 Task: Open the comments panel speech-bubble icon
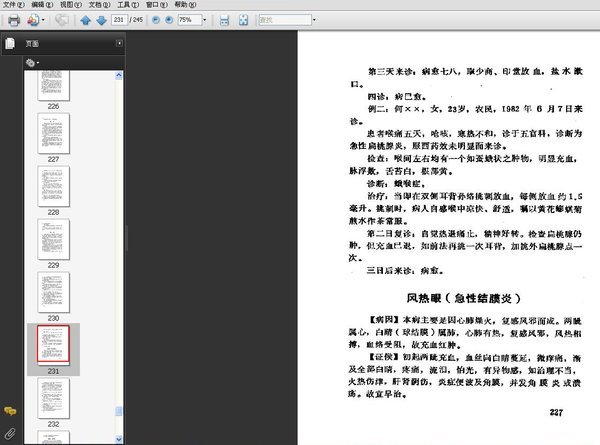pyautogui.click(x=10, y=411)
